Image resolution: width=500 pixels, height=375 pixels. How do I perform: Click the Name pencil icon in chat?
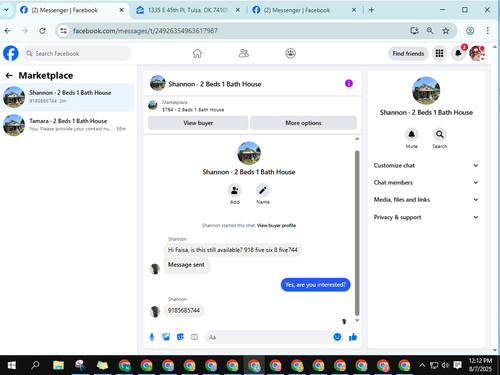(263, 190)
